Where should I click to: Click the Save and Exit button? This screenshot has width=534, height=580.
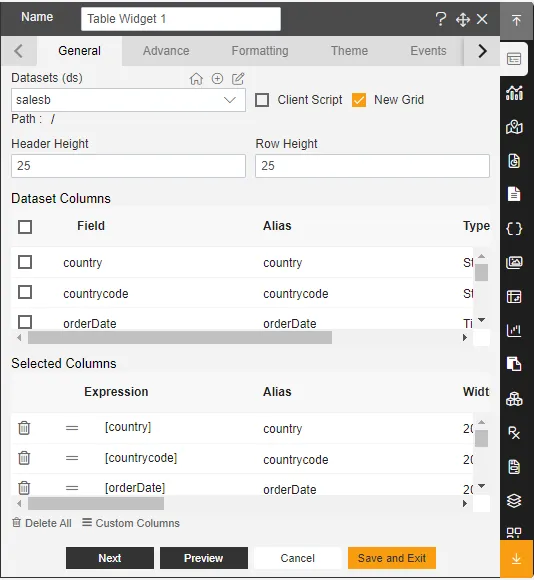coord(392,558)
